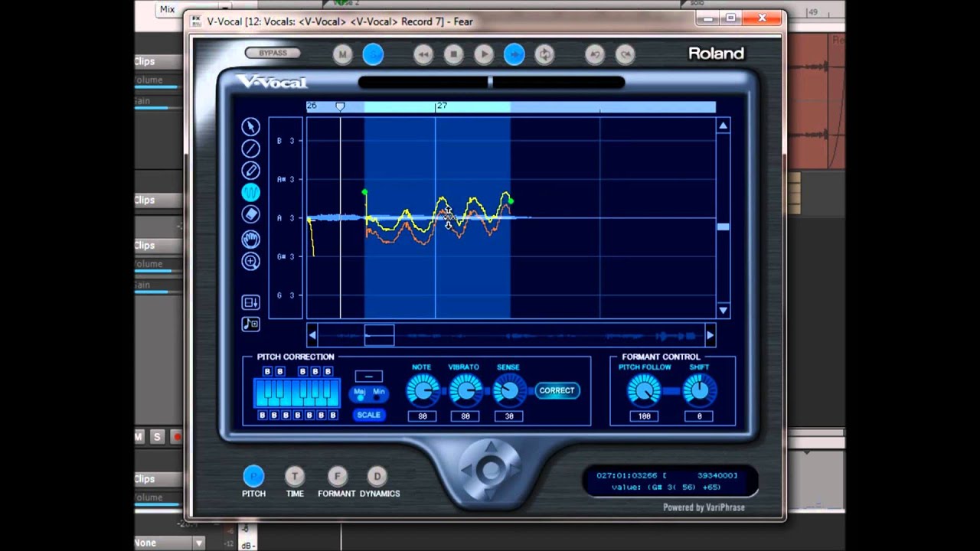Viewport: 980px width, 551px height.
Task: Select the Hand scroll tool
Action: [x=250, y=240]
